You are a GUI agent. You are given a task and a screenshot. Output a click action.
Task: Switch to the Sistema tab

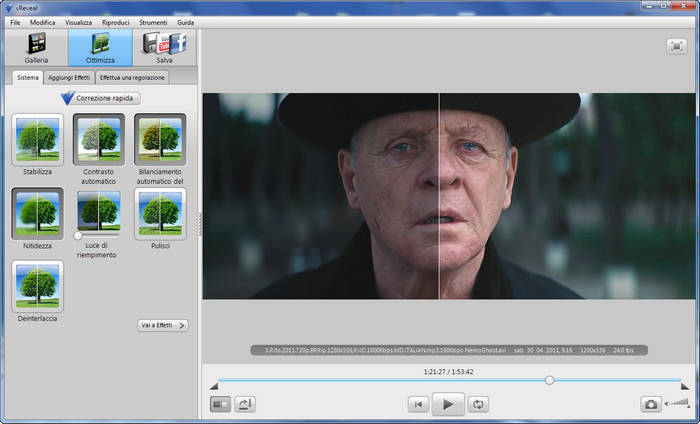pyautogui.click(x=28, y=78)
